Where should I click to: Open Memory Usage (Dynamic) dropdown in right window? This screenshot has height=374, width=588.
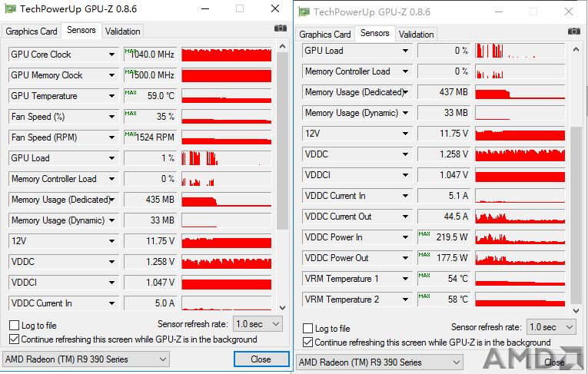click(x=405, y=113)
